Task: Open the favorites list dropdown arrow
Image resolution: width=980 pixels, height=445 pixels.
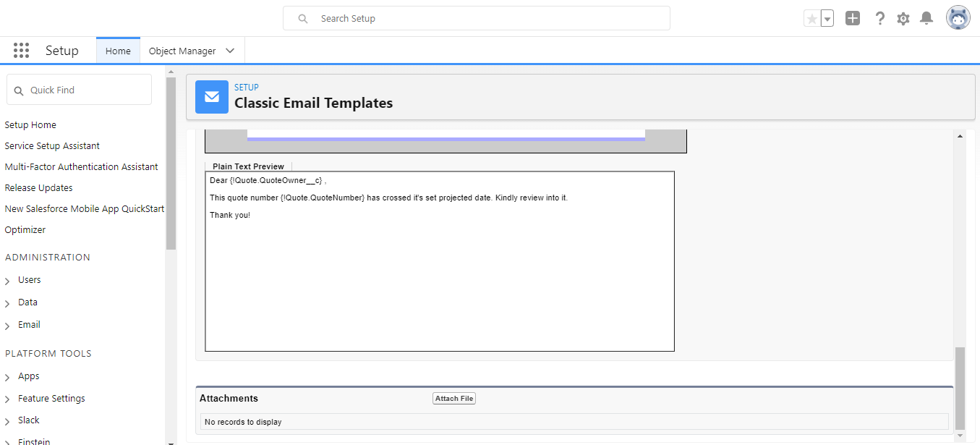Action: pos(827,19)
